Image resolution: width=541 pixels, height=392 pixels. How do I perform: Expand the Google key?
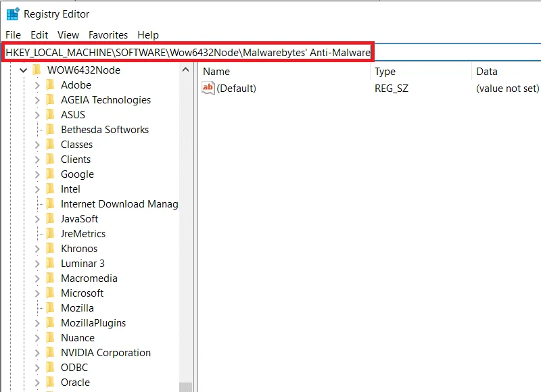[37, 174]
